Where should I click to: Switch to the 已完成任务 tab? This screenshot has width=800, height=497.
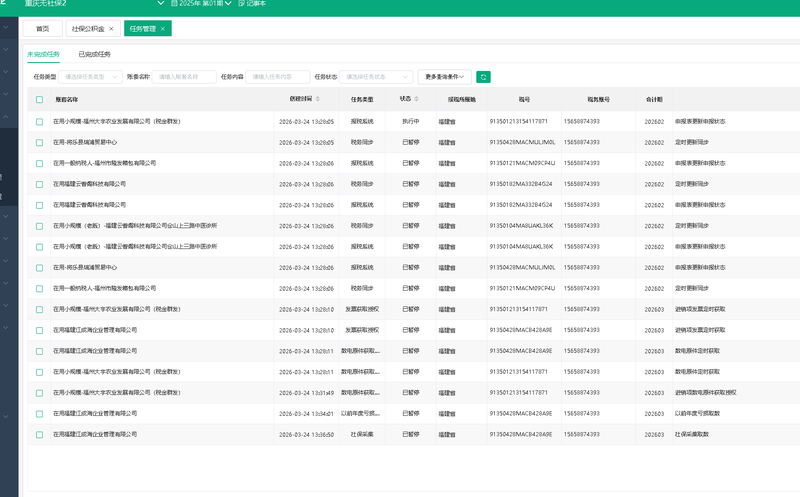point(94,54)
